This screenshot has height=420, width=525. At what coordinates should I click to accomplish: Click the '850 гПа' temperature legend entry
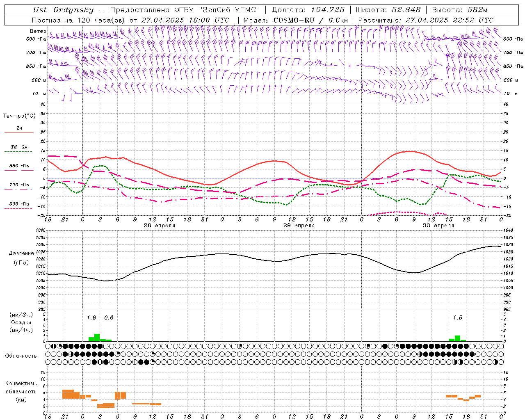19,166
